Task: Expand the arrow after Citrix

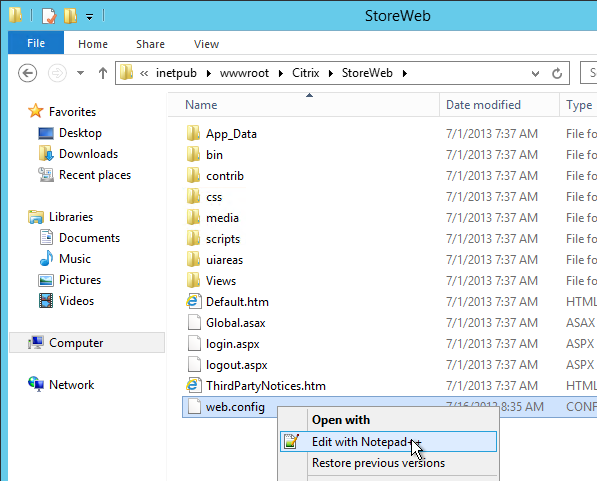Action: pyautogui.click(x=330, y=73)
